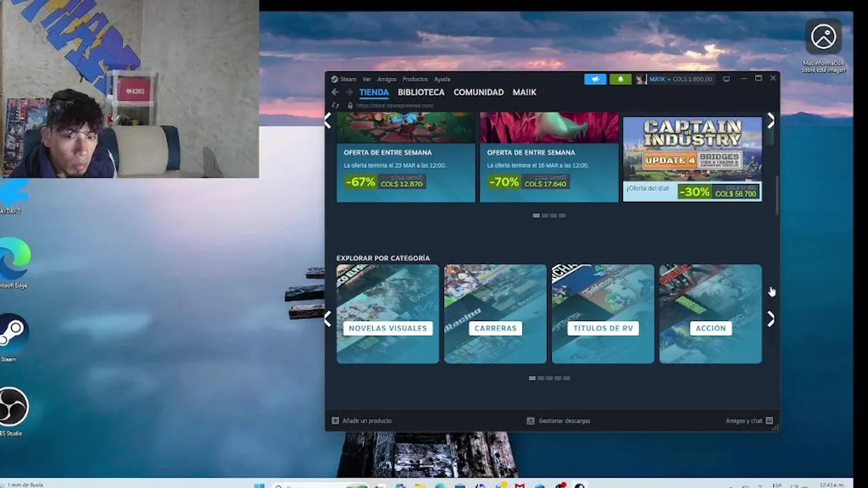Click the -67% discount badge
The height and width of the screenshot is (488, 868).
360,182
